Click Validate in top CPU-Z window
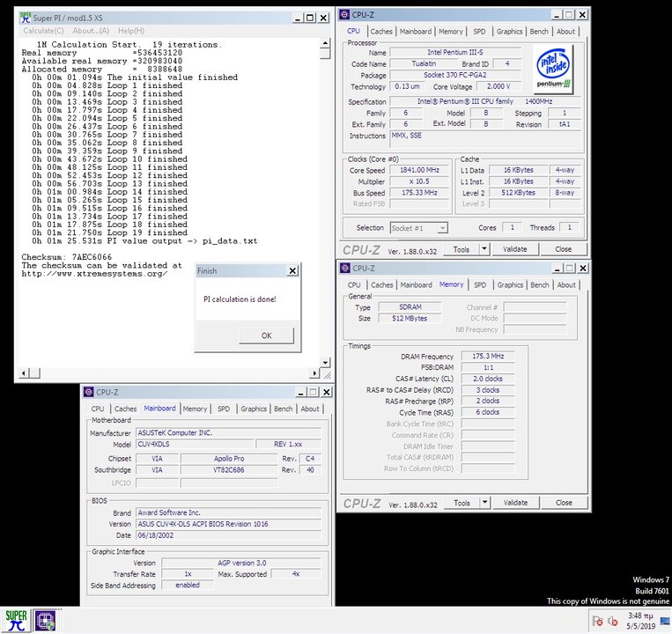This screenshot has width=672, height=634. click(514, 249)
